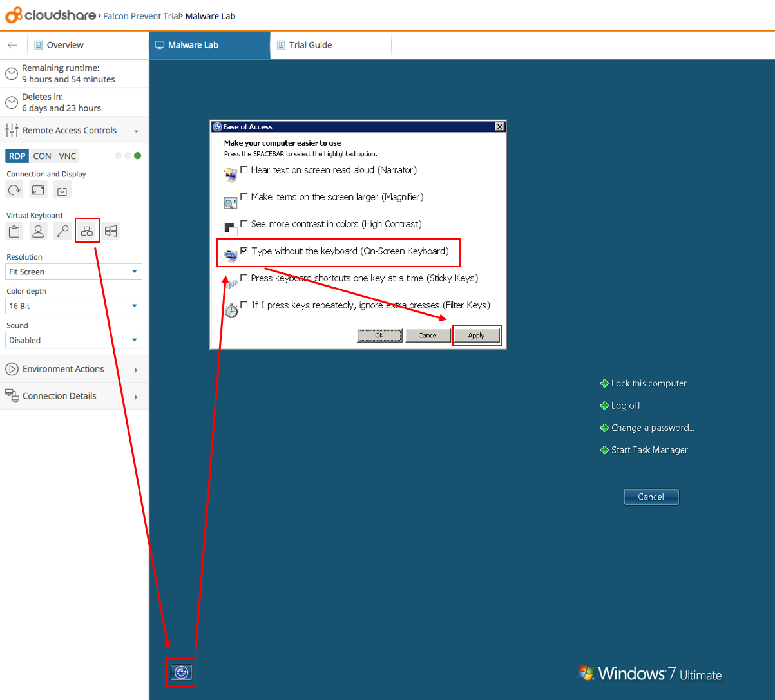The height and width of the screenshot is (700, 775).
Task: Select the VNC connection mode
Action: coord(67,156)
